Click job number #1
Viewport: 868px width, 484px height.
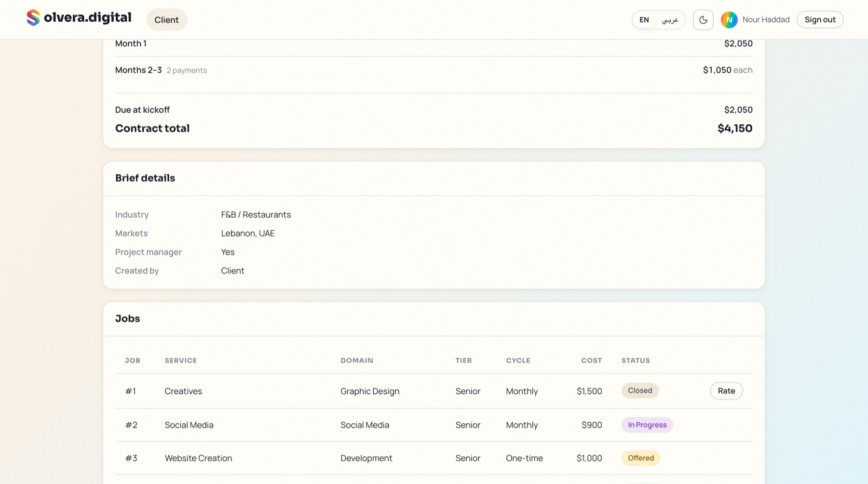point(131,391)
